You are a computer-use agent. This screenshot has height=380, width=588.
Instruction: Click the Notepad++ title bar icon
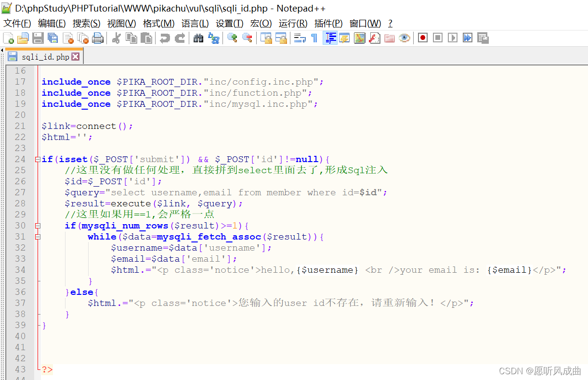point(7,8)
